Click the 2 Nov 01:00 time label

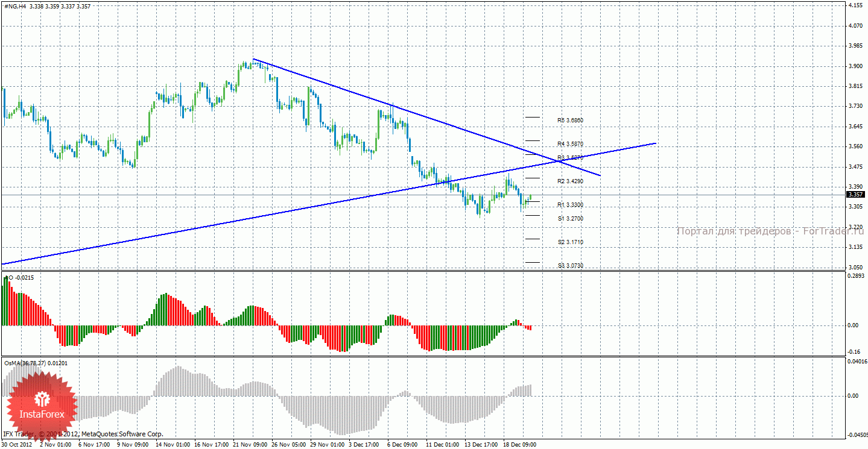coord(56,445)
